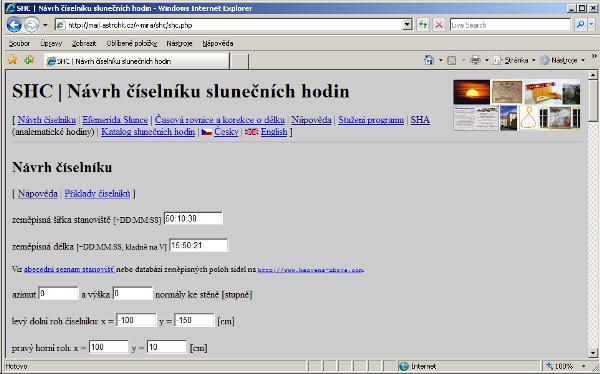Open the search provider dropdown arrow

coord(592,25)
